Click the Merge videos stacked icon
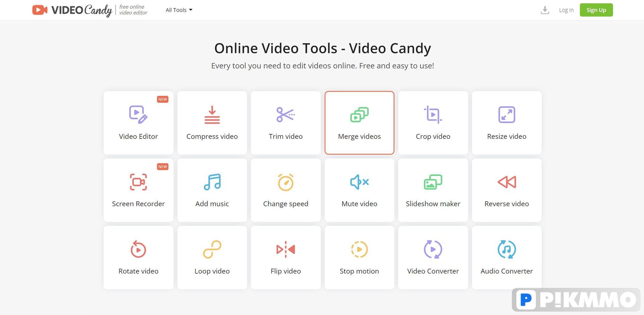Image resolution: width=644 pixels, height=315 pixels. pos(359,115)
